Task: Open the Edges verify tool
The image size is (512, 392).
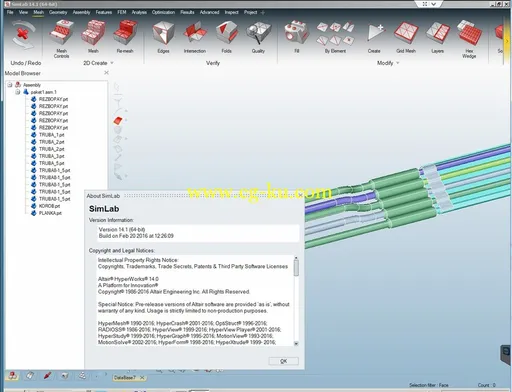Action: pyautogui.click(x=163, y=37)
